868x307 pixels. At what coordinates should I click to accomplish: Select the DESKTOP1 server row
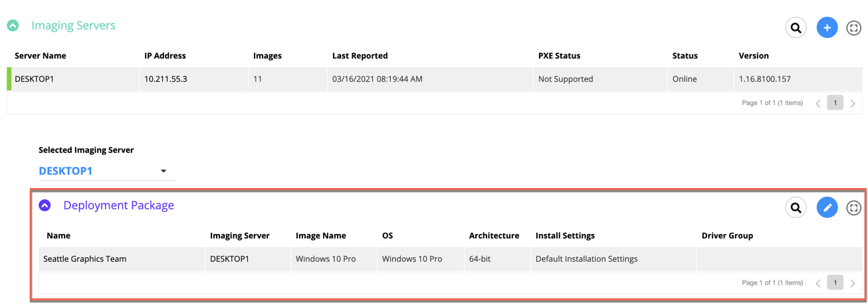click(435, 79)
